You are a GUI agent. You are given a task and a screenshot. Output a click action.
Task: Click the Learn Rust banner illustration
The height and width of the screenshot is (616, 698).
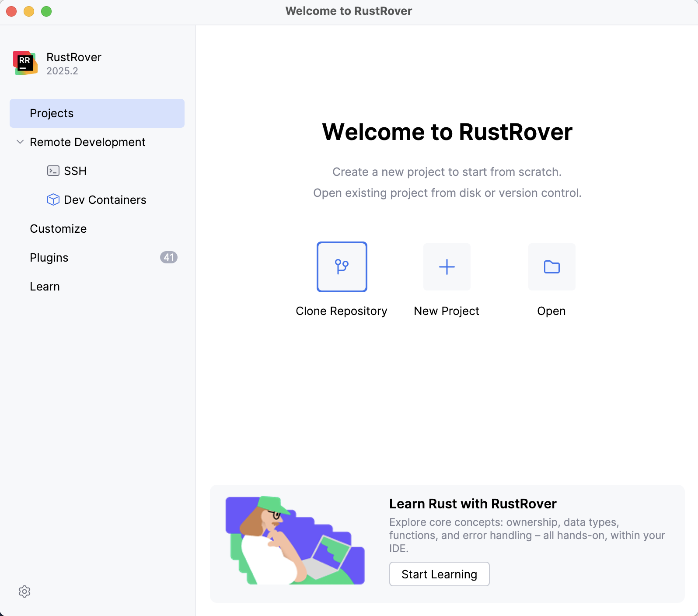coord(295,540)
